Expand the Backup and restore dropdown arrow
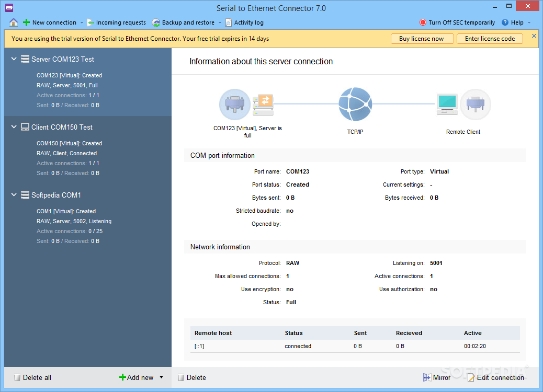This screenshot has height=392, width=543. pos(220,23)
